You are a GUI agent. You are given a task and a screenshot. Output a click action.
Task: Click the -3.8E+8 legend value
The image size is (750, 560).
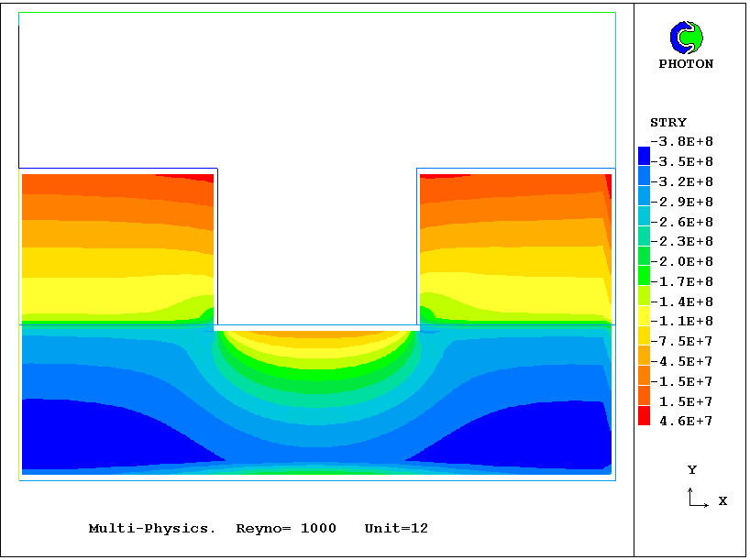tap(681, 142)
